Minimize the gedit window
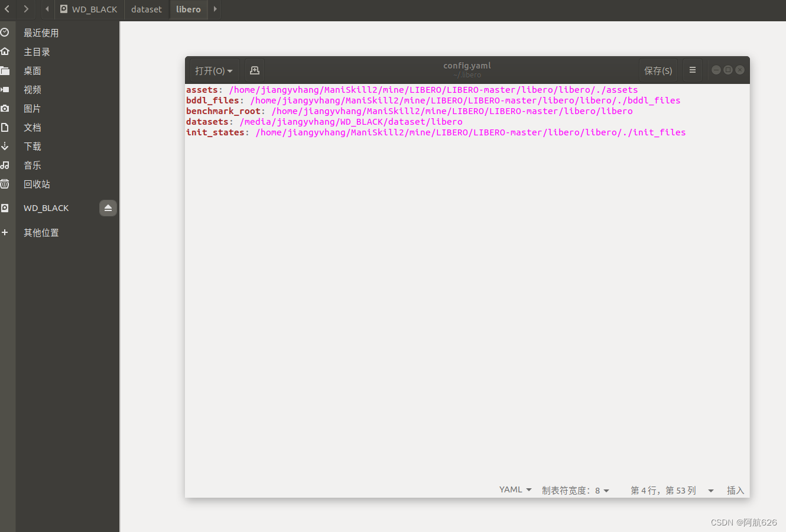 (716, 70)
